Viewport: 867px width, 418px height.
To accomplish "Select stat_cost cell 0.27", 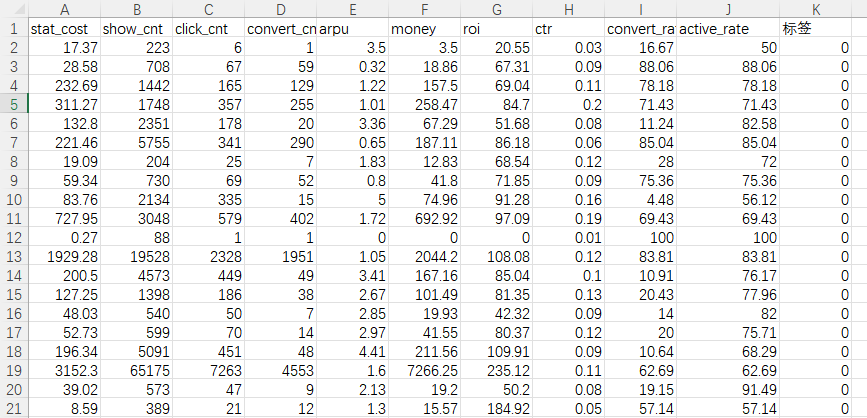I will pos(65,238).
